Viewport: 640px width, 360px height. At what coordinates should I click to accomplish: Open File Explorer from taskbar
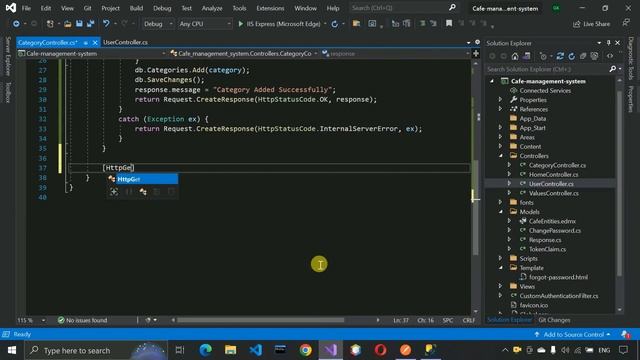[231, 350]
